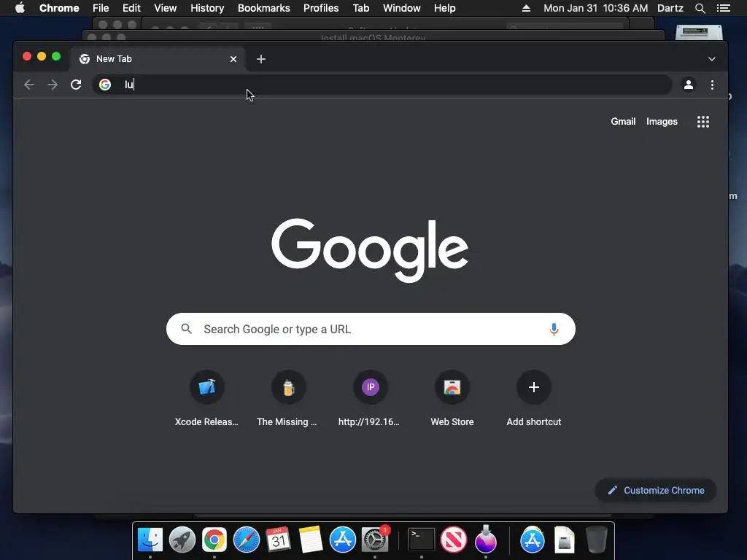The image size is (747, 560).
Task: Open Terminal from the Dock
Action: tap(422, 540)
